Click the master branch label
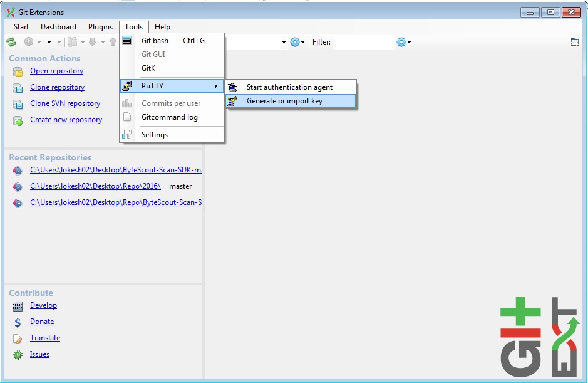Viewport: 588px width, 383px height. click(x=180, y=186)
